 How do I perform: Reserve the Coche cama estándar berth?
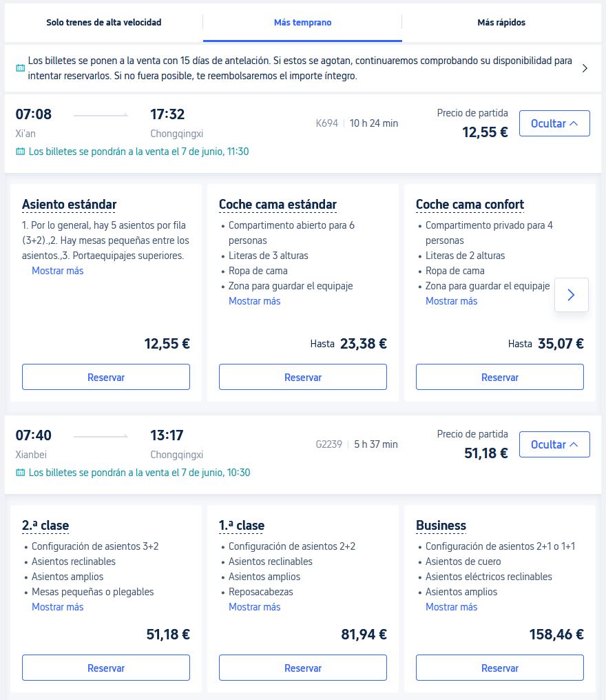tap(303, 377)
